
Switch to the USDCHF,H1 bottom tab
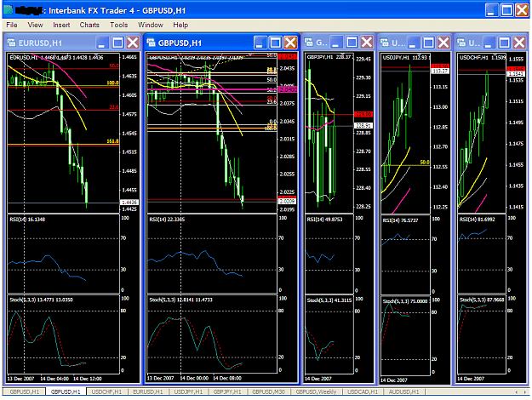coord(107,391)
